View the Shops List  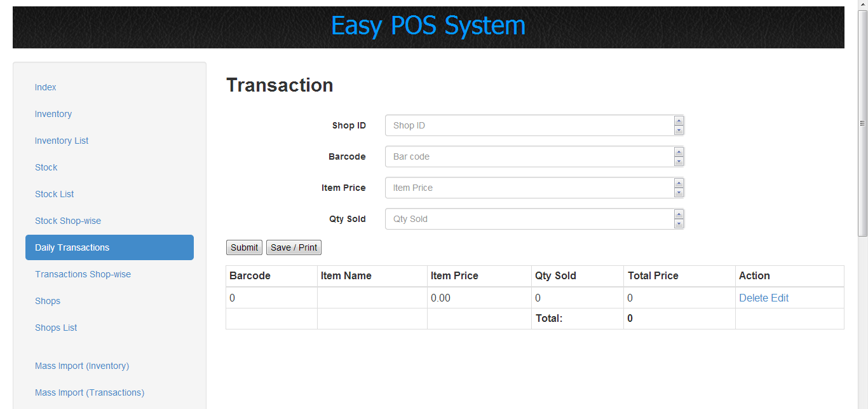(x=56, y=327)
